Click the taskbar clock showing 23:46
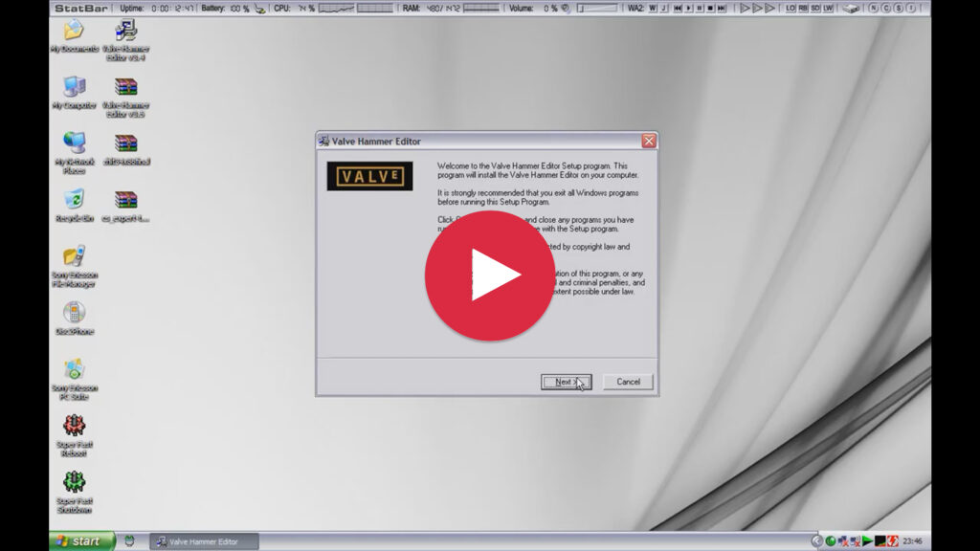 click(x=912, y=541)
